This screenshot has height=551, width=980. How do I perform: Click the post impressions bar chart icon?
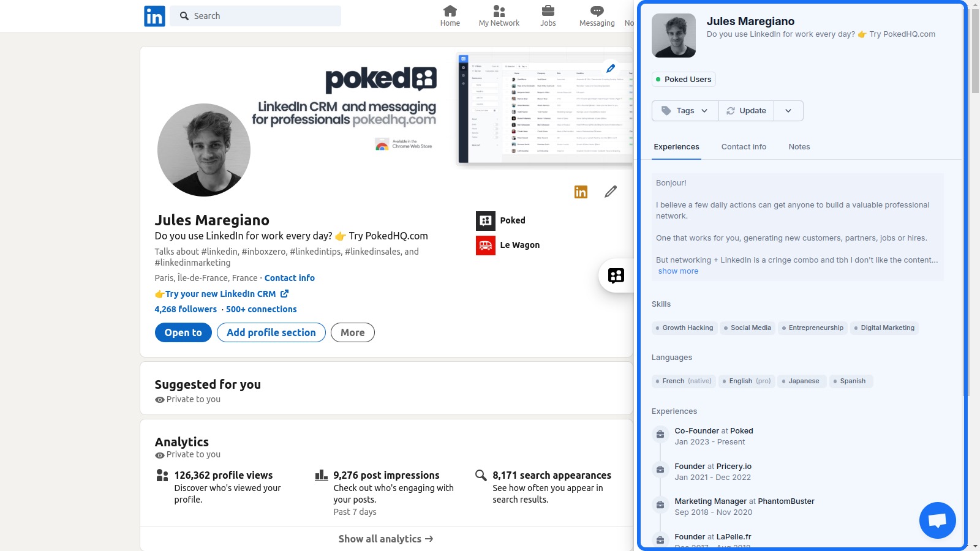(x=322, y=475)
